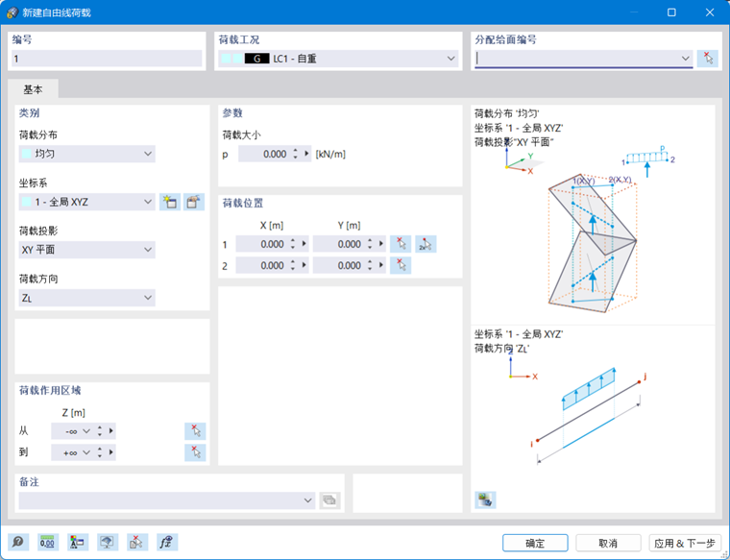Click the stepper arrows of point 1 X
Image resolution: width=730 pixels, height=560 pixels.
[x=293, y=244]
